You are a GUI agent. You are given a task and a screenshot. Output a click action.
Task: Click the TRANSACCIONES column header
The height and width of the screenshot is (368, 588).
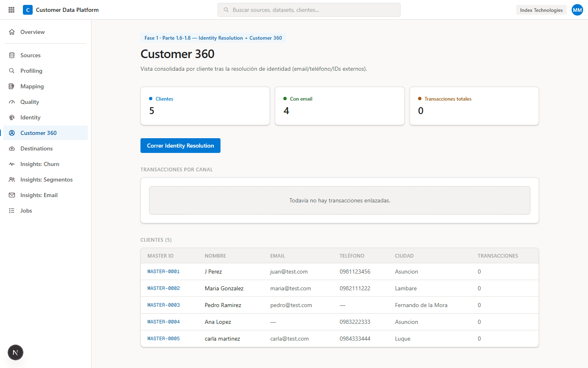pos(498,256)
